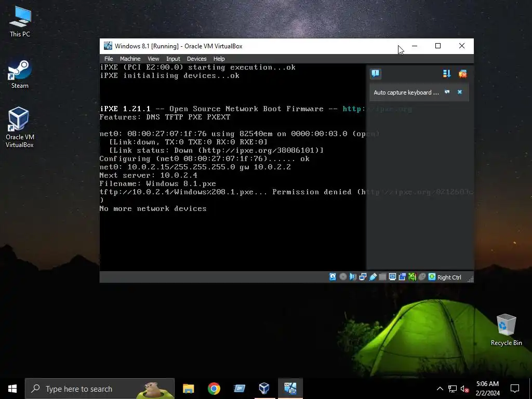Open the File menu in VirtualBox
The width and height of the screenshot is (532, 399).
click(x=109, y=59)
